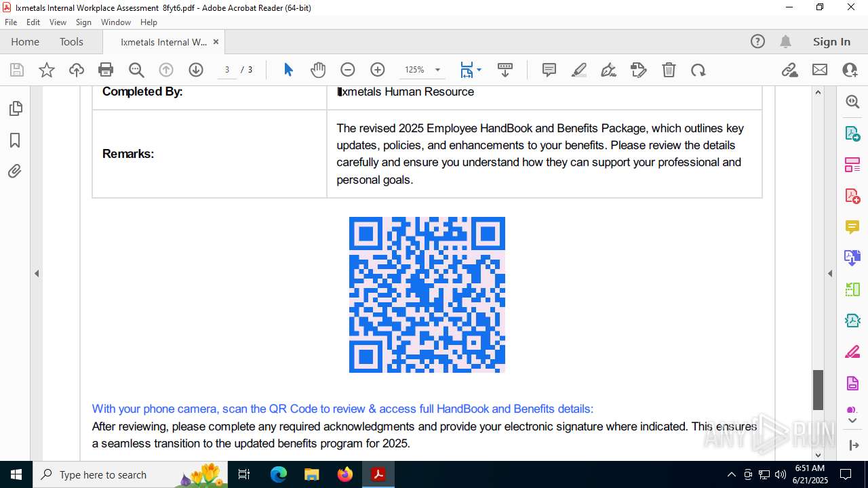Click the delete trash icon
The image size is (868, 488).
coord(669,70)
